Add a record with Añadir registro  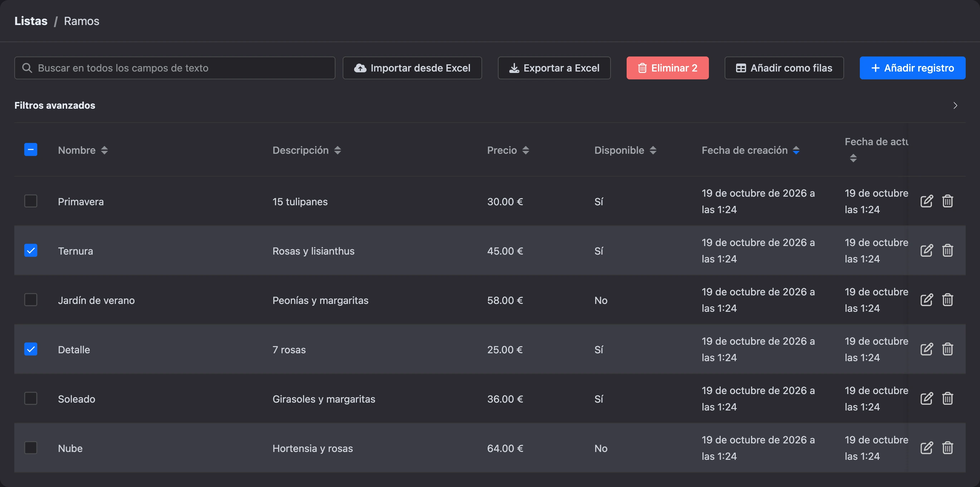coord(912,68)
